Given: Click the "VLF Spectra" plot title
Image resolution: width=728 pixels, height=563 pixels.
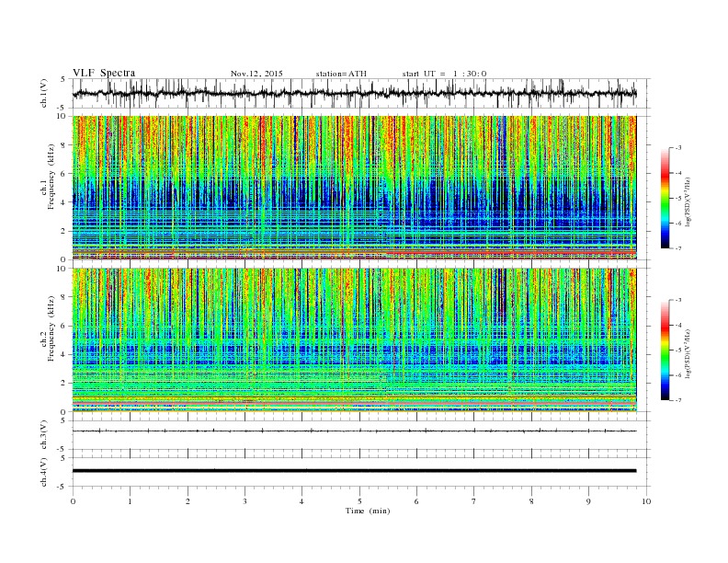Looking at the screenshot, I should pos(104,73).
